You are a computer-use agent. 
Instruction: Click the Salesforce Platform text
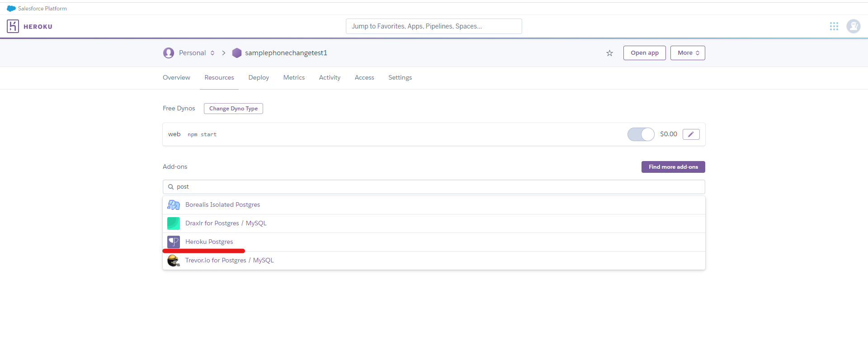(x=42, y=9)
